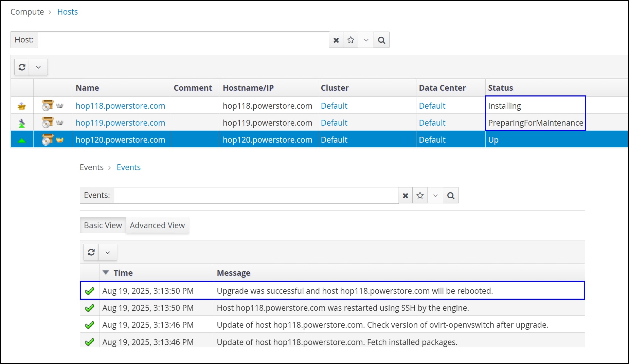Select 'Upgrade was successful' event message
The image size is (629, 364).
pyautogui.click(x=355, y=291)
